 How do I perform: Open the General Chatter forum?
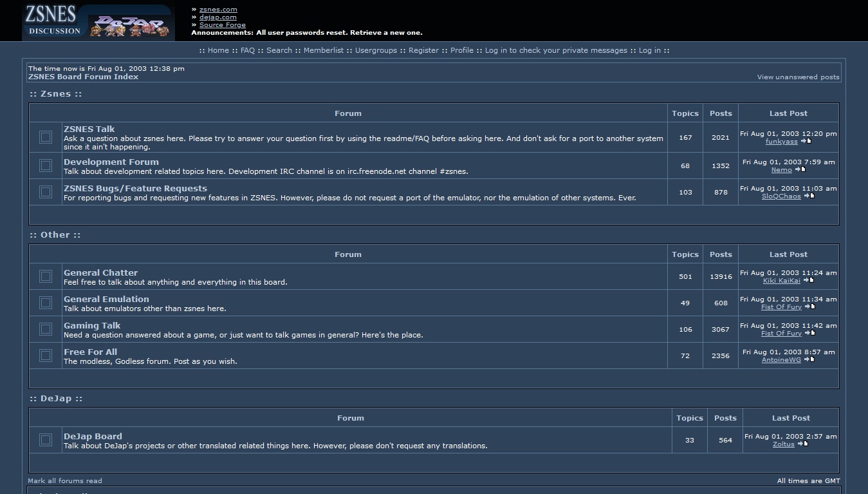pyautogui.click(x=100, y=273)
